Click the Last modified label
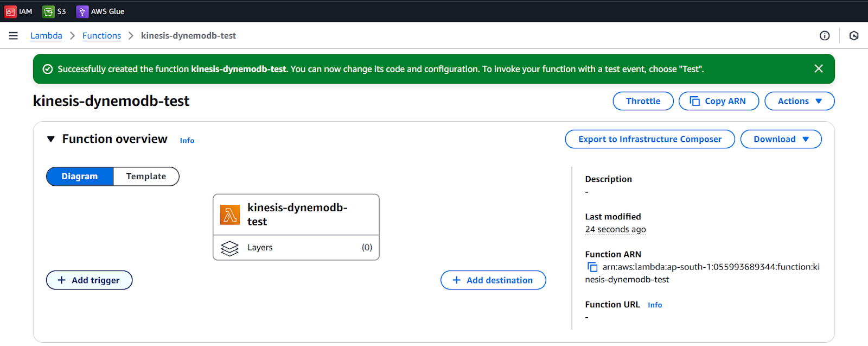The height and width of the screenshot is (346, 868). pos(613,217)
